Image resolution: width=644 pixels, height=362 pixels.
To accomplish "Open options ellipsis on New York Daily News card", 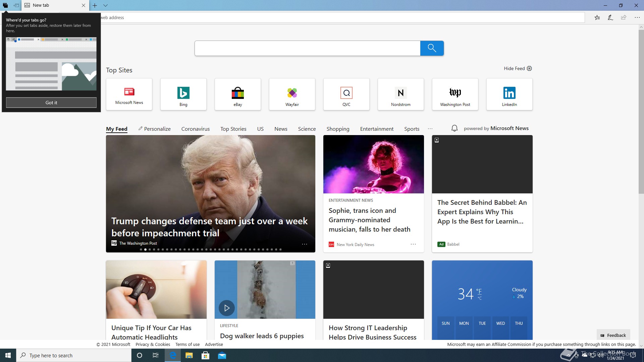I will coord(413,244).
